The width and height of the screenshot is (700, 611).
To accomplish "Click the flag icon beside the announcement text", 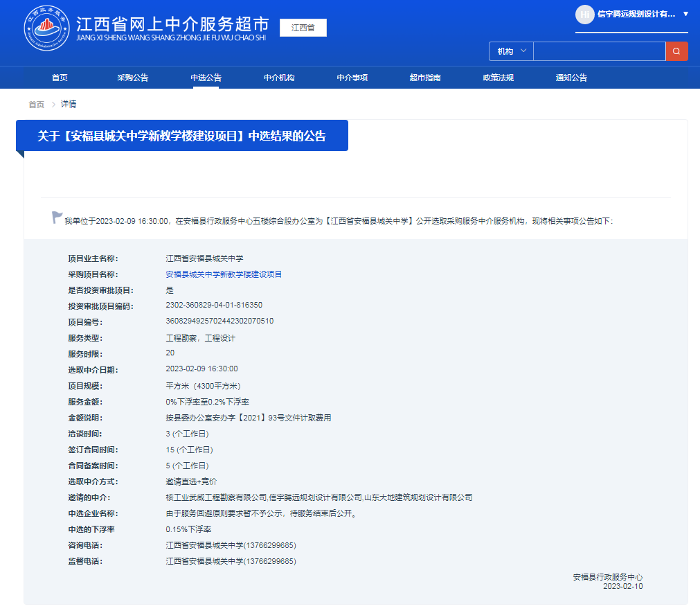I will pyautogui.click(x=55, y=217).
